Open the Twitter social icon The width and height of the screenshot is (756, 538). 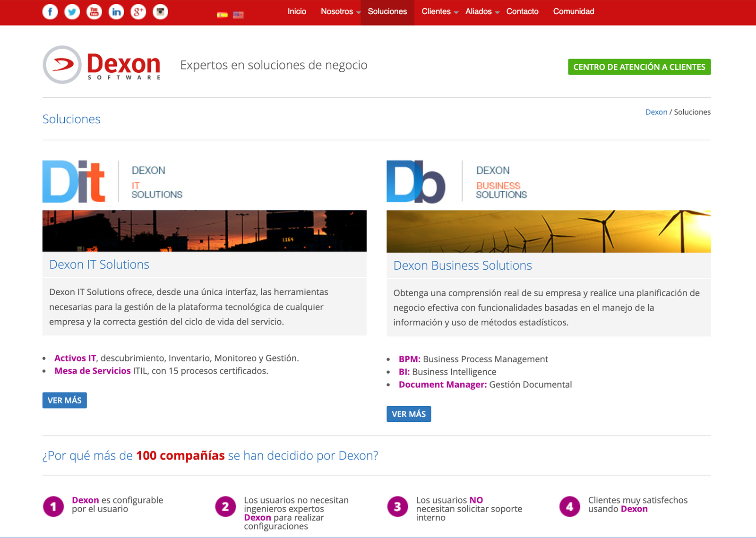point(72,12)
